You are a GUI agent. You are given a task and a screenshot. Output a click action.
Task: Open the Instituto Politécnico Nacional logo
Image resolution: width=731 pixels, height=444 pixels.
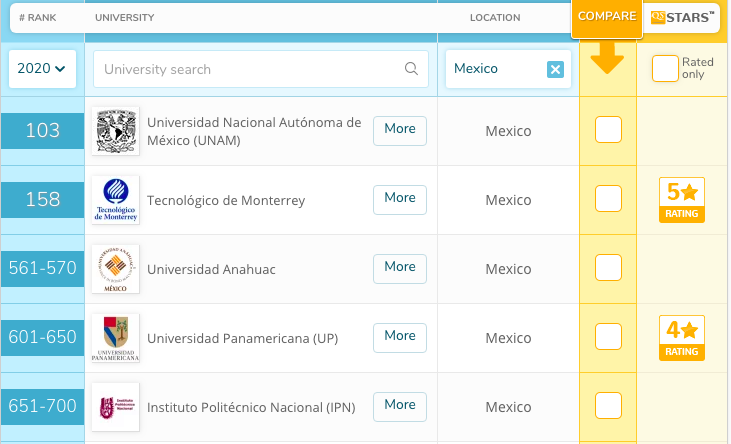tap(116, 407)
